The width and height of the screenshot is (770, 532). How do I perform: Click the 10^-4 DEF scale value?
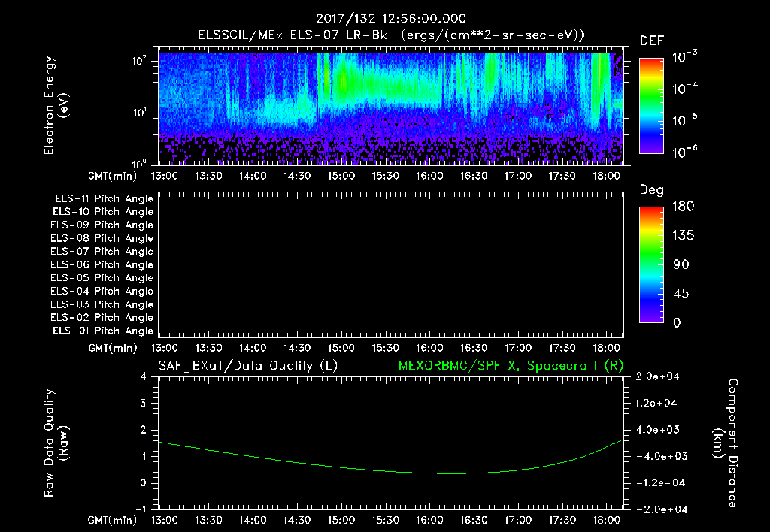(x=684, y=89)
